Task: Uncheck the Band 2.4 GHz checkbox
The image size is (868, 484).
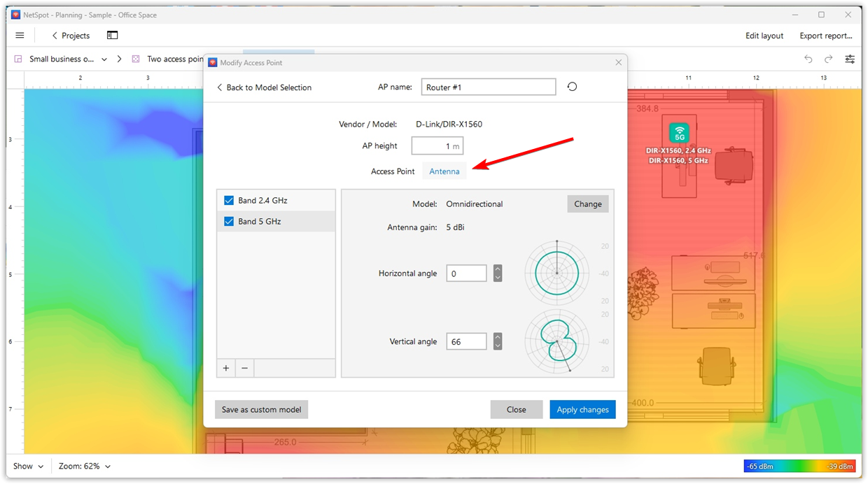Action: pos(228,200)
